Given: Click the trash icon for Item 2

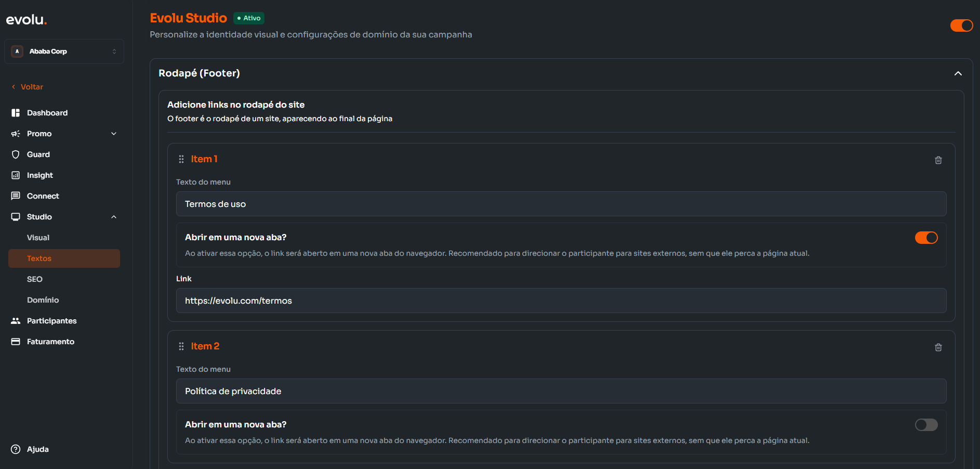Looking at the screenshot, I should (938, 347).
